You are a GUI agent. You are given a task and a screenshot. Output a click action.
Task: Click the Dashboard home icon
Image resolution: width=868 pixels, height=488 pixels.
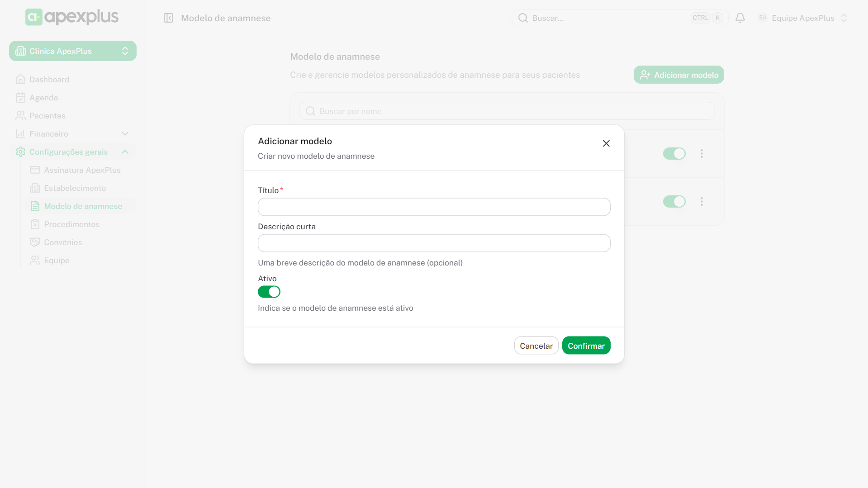20,80
